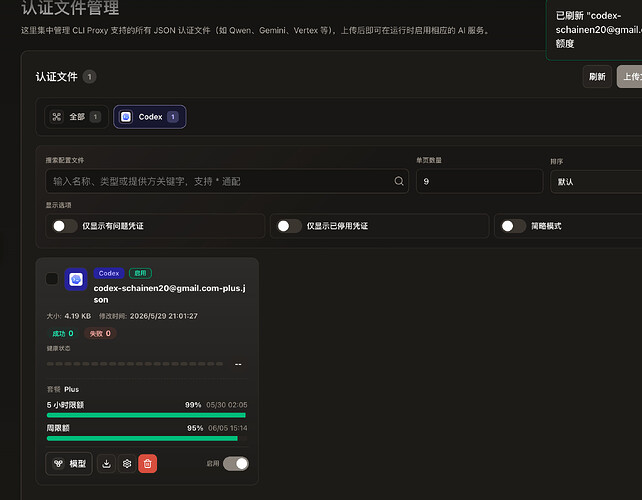Select the Codex filter tab
Viewport: 642px width, 500px height.
coord(150,117)
